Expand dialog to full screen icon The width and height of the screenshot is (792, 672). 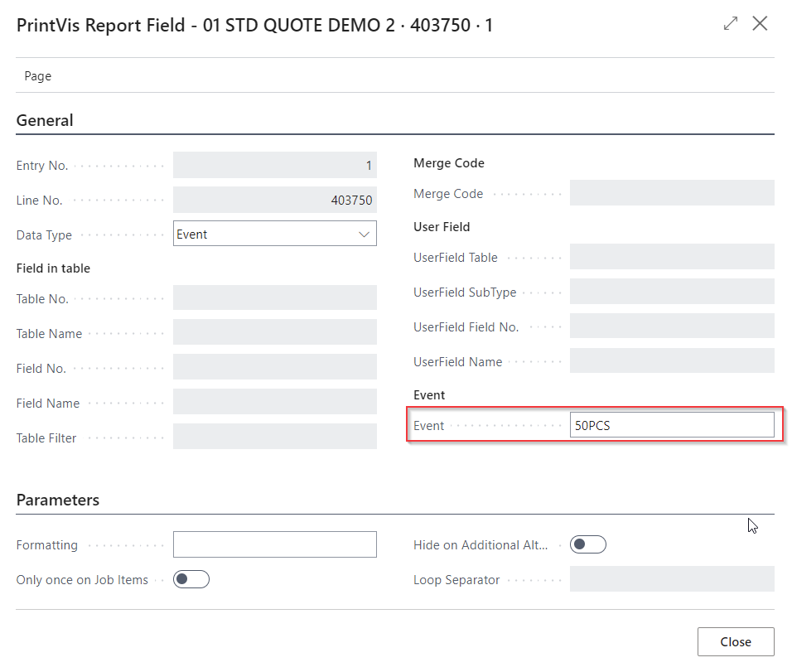click(x=730, y=24)
